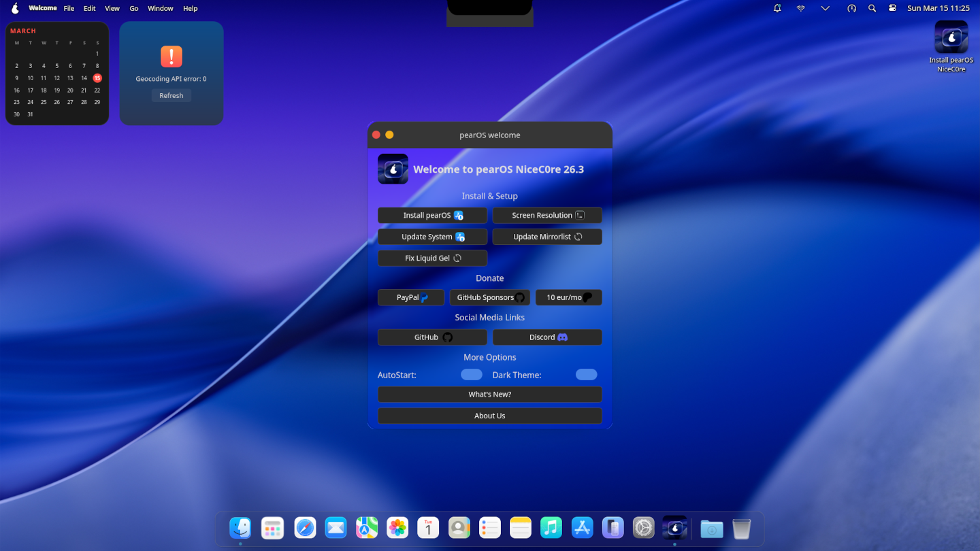Screen dimensions: 980x551
Task: Toggle the AutoStart switch
Action: click(471, 375)
